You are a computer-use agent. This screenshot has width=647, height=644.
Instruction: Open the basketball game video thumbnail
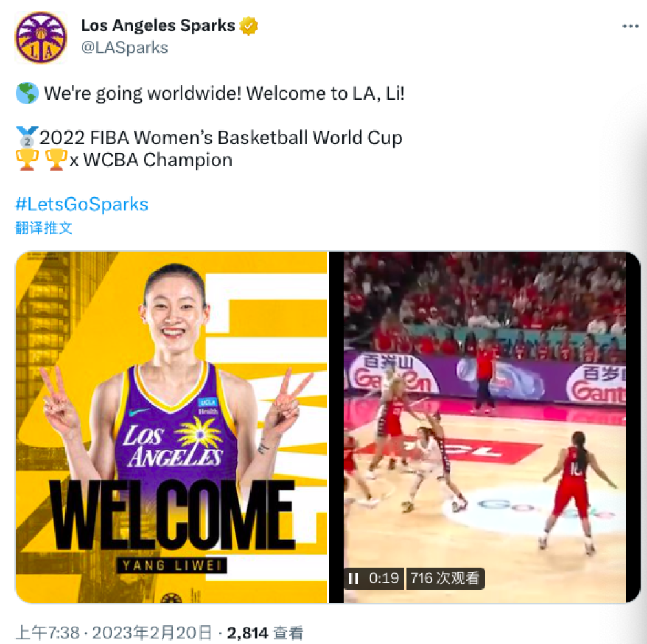pyautogui.click(x=485, y=427)
